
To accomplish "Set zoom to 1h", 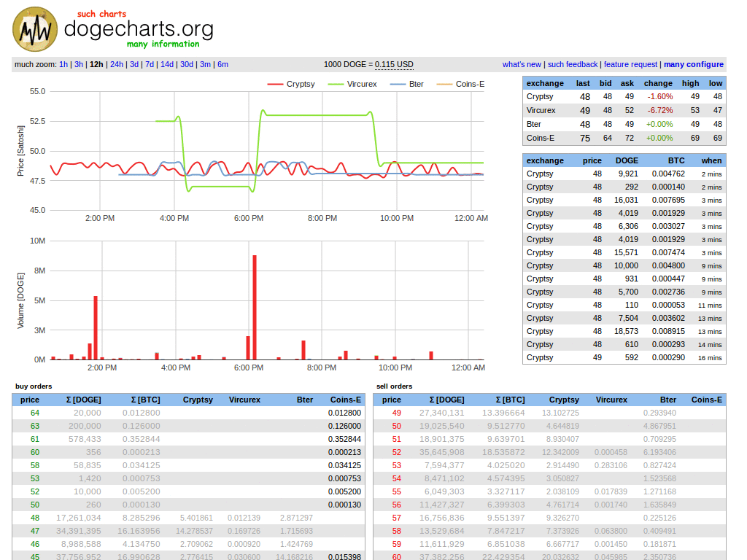I will [x=63, y=64].
